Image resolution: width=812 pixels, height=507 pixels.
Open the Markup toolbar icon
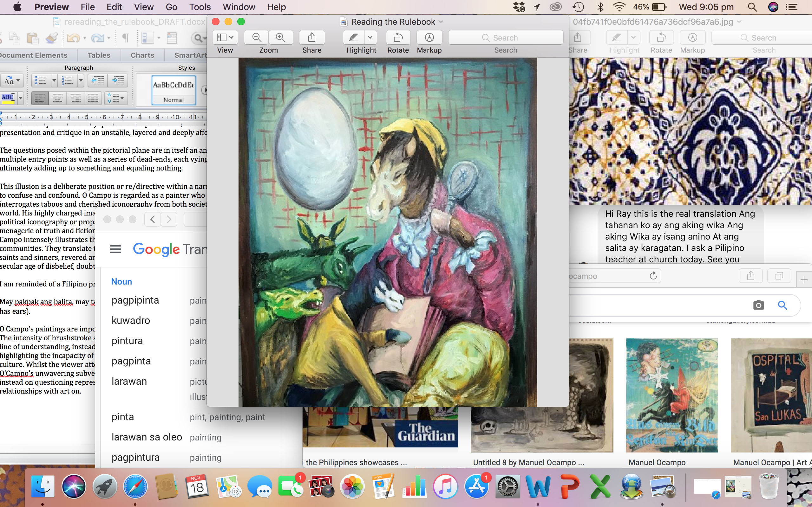click(x=429, y=37)
